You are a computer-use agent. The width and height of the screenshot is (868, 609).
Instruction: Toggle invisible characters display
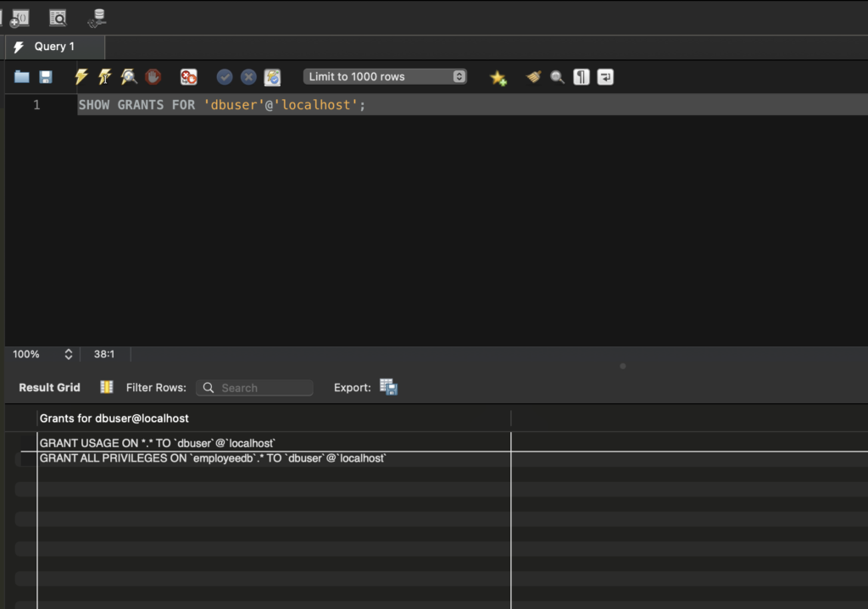click(581, 77)
